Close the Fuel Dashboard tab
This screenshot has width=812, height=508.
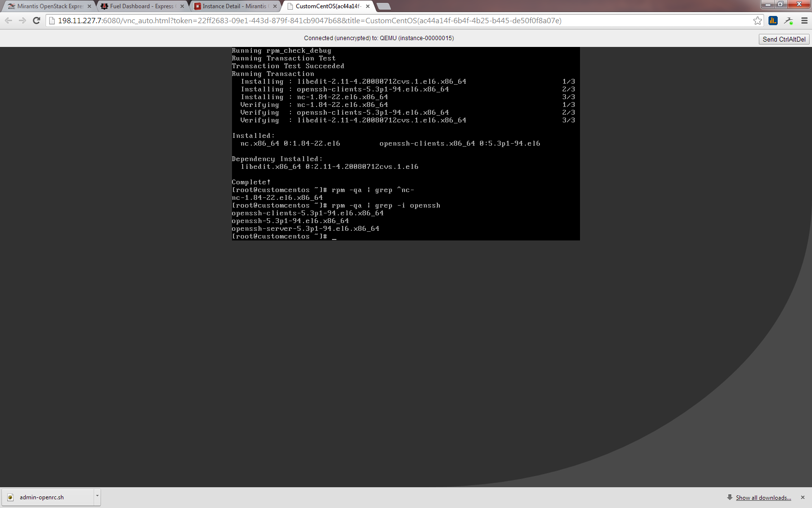(182, 6)
